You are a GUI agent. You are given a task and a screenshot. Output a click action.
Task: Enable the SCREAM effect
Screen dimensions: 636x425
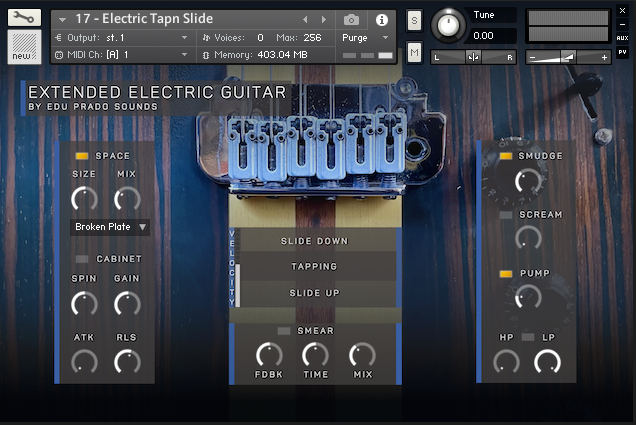point(506,215)
